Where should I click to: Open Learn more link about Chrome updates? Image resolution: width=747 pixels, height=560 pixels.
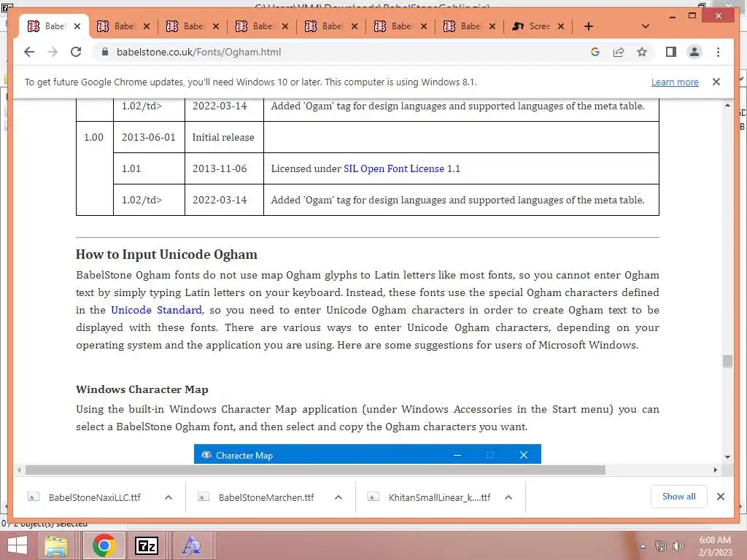point(675,82)
